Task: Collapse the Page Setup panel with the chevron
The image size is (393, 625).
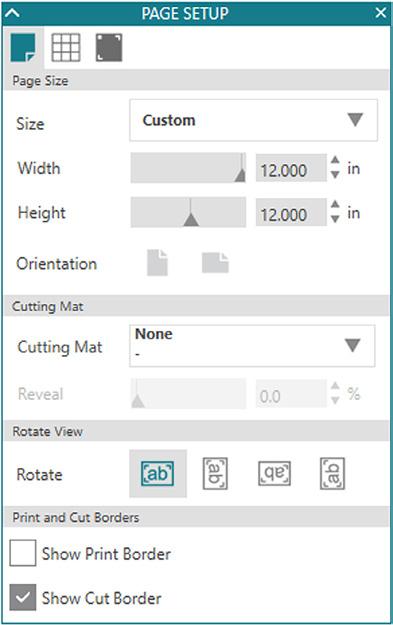Action: pos(12,13)
